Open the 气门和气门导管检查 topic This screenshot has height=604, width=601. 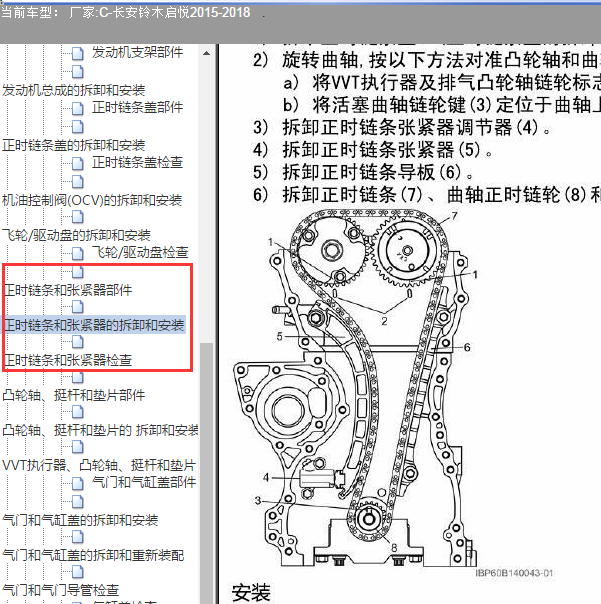point(60,590)
